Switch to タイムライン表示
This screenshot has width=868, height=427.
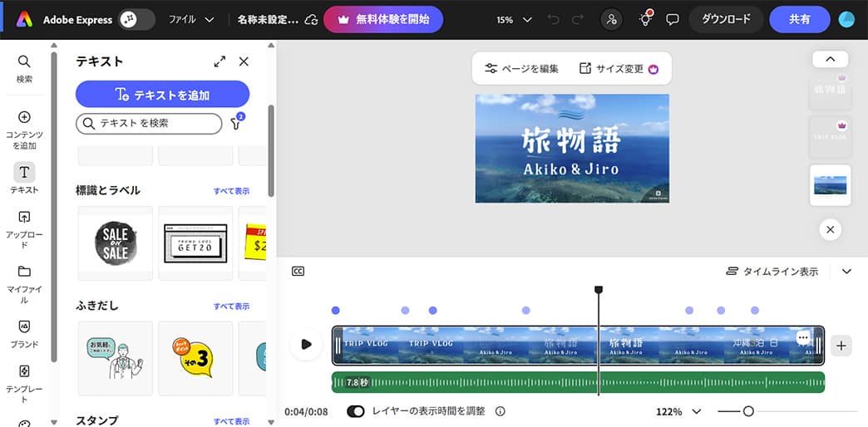coord(772,272)
